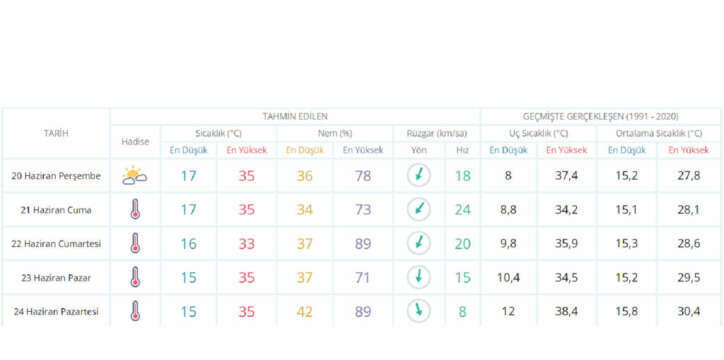
Task: Click highest humidity value 73
Action: coord(363,210)
